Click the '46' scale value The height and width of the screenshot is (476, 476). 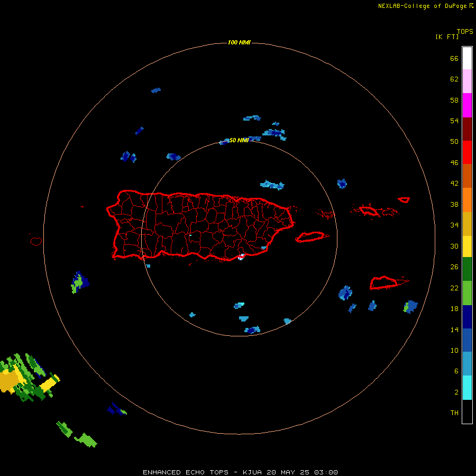click(454, 163)
